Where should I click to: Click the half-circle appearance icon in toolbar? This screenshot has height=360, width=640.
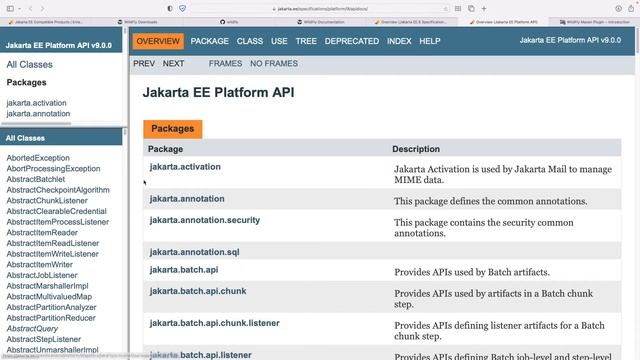(170, 9)
